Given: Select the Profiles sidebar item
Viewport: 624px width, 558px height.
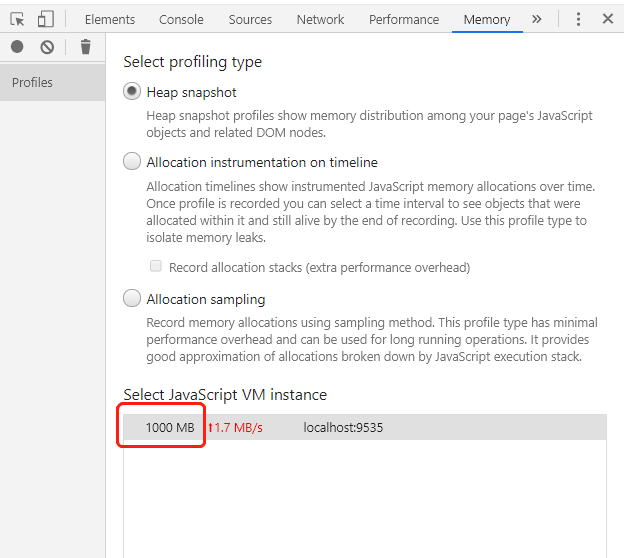Looking at the screenshot, I should tap(53, 82).
